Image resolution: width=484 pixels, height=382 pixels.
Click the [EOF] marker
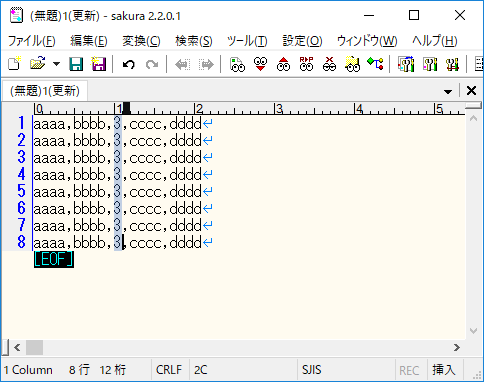click(x=54, y=260)
